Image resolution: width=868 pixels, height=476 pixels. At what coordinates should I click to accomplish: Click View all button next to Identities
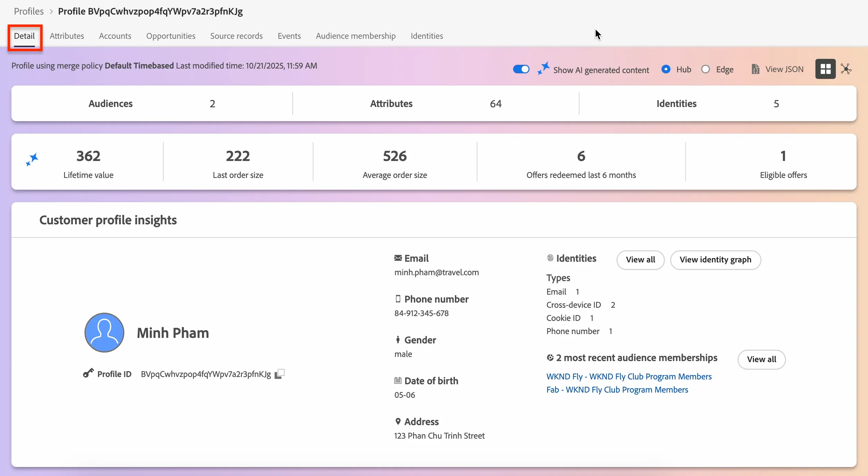[640, 260]
